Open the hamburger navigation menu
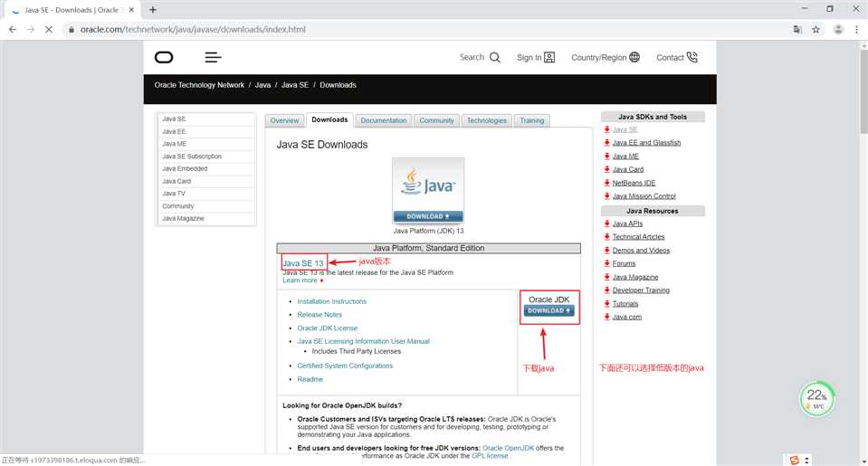This screenshot has height=466, width=868. [213, 57]
